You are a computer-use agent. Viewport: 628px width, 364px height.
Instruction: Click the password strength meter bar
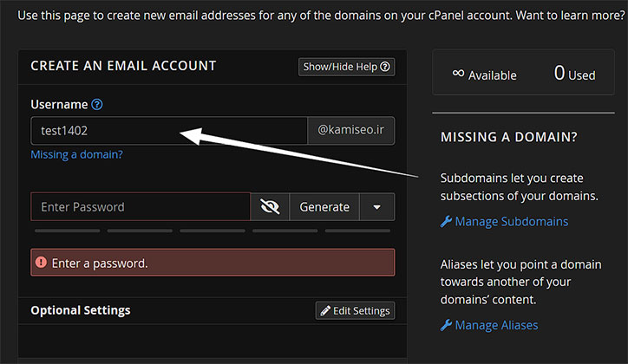click(x=213, y=231)
